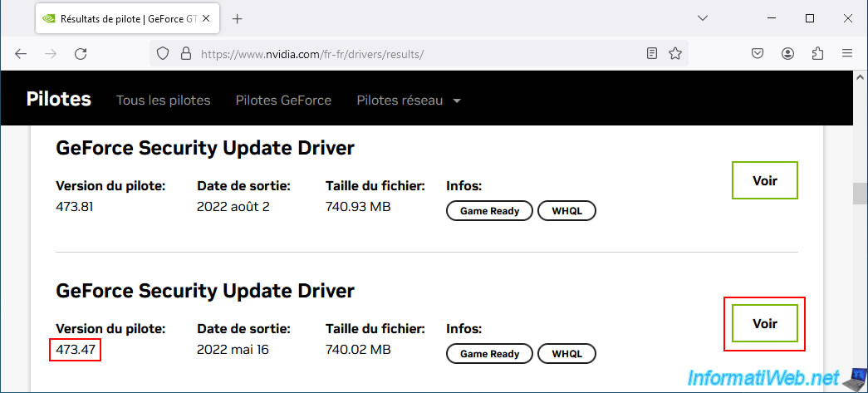This screenshot has width=868, height=393.
Task: Click the vertical page scrollbar thumb
Action: (x=860, y=193)
